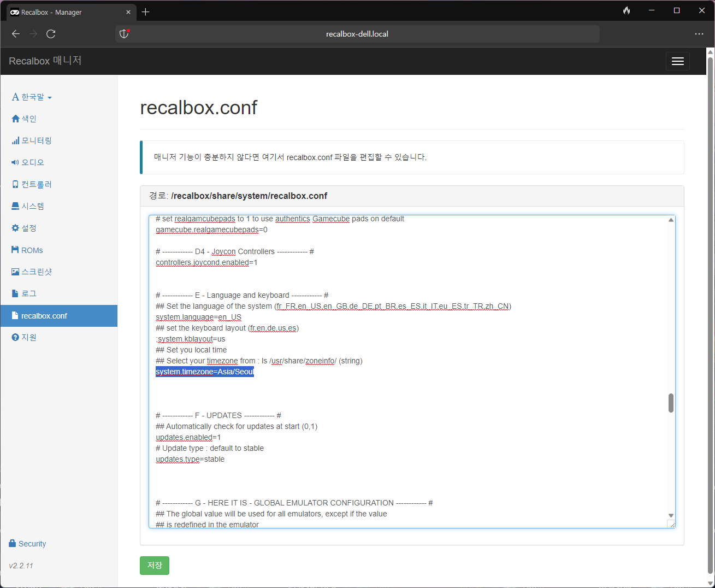Click the updates.enabled=1 line
This screenshot has height=588, width=715.
tap(188, 437)
